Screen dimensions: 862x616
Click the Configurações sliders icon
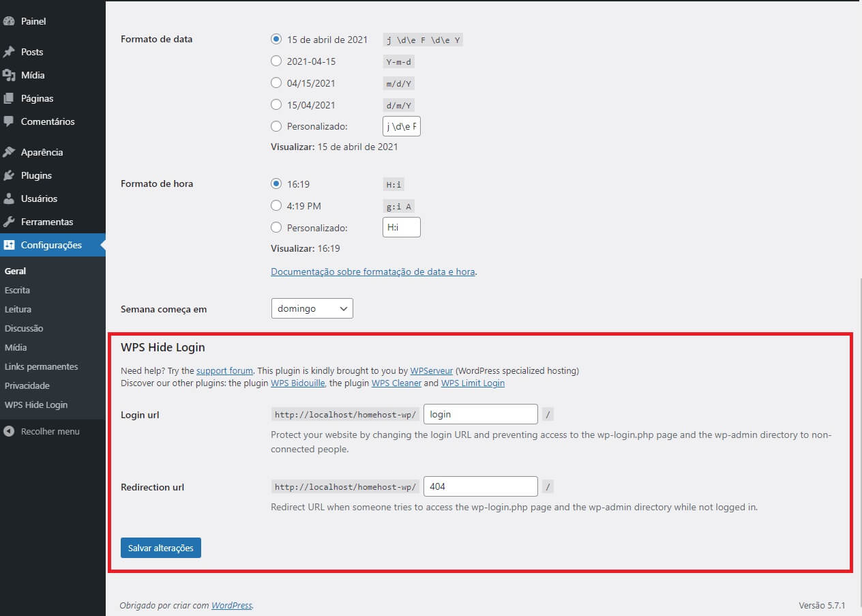click(x=9, y=245)
